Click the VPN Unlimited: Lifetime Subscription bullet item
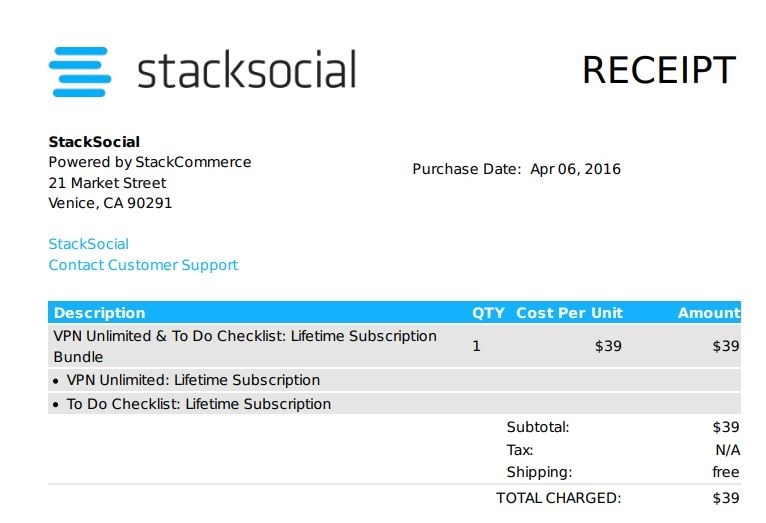Viewport: 766px width, 523px height. tap(192, 380)
